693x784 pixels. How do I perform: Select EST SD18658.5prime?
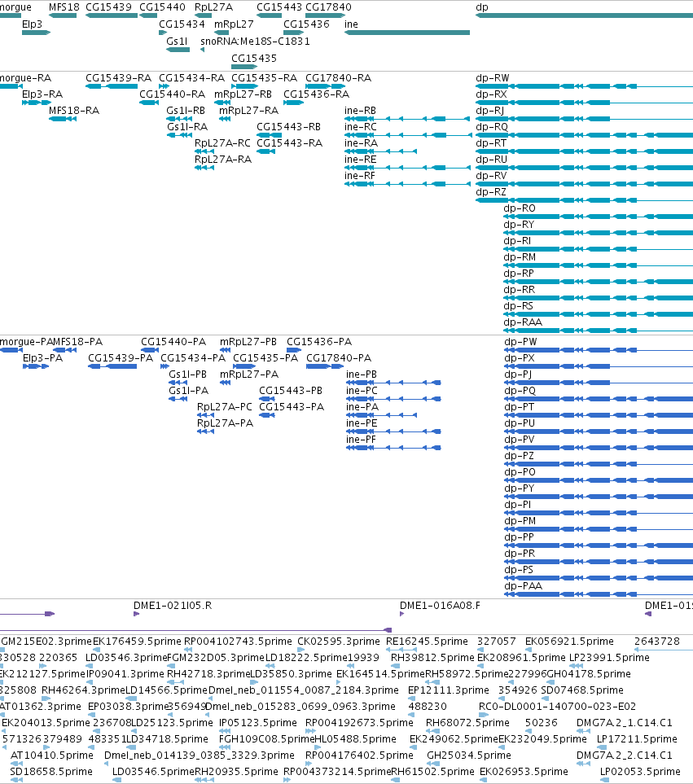point(51,772)
